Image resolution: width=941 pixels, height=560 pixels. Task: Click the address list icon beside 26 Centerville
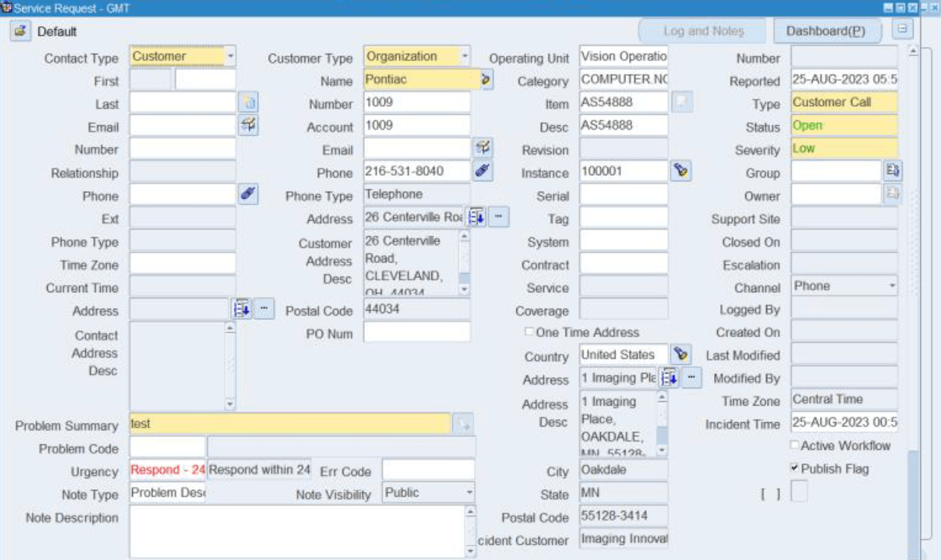coord(476,218)
